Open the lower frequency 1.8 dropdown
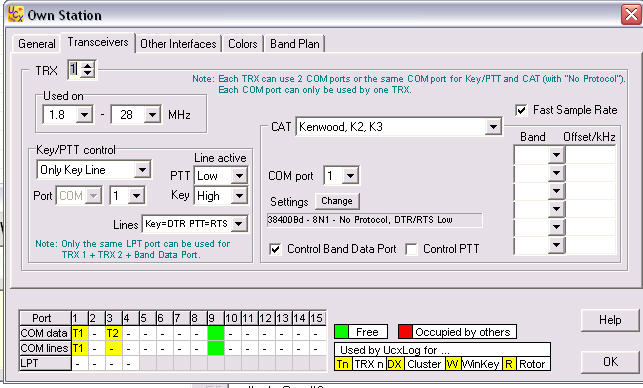The width and height of the screenshot is (643, 388). point(84,114)
